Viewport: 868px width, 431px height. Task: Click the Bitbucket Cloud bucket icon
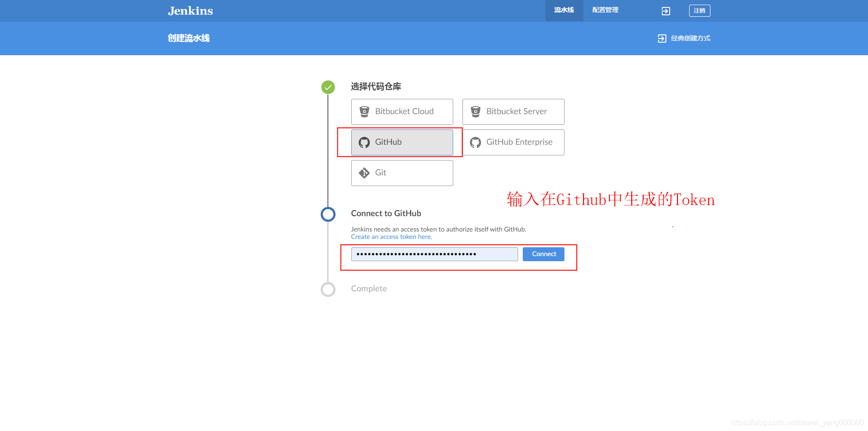[x=364, y=111]
